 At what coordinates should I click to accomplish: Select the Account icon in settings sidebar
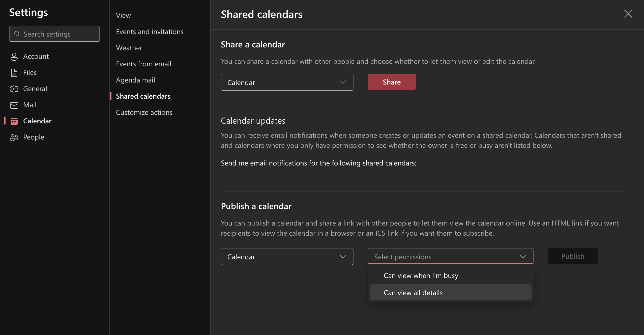pos(14,57)
